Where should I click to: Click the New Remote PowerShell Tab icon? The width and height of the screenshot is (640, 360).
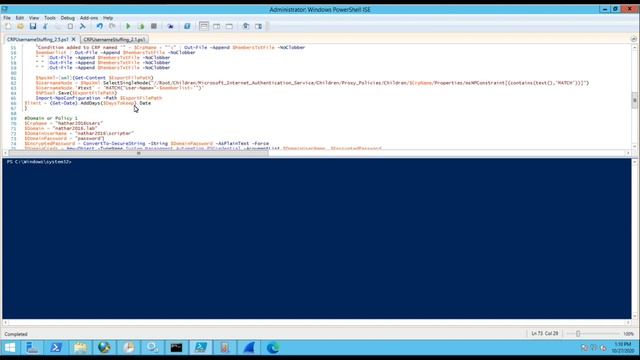coord(170,26)
